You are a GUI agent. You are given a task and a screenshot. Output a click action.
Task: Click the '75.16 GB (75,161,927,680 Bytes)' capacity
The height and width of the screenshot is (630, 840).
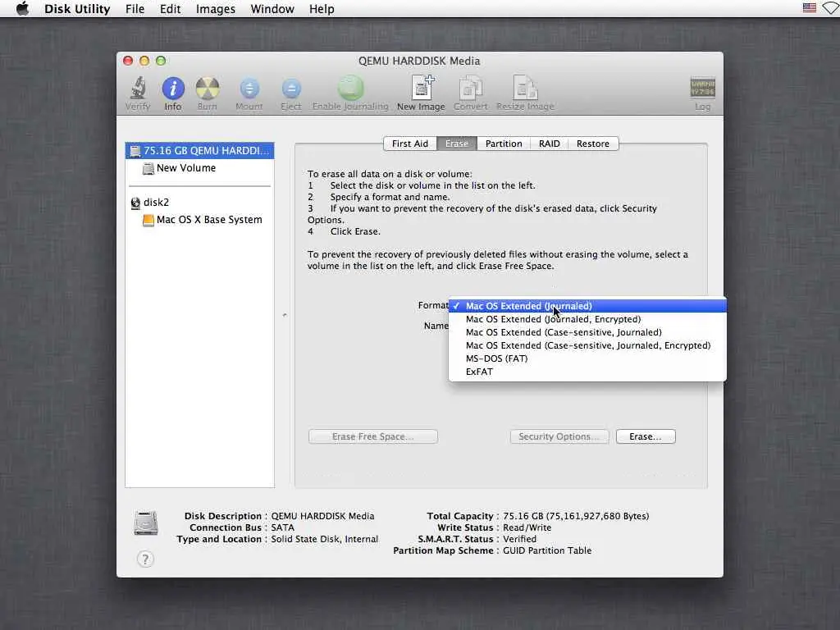(576, 517)
